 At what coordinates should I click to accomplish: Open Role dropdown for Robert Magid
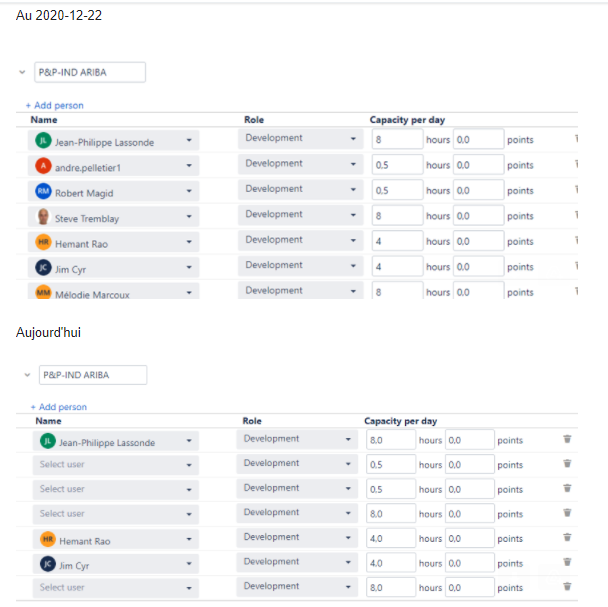point(301,189)
